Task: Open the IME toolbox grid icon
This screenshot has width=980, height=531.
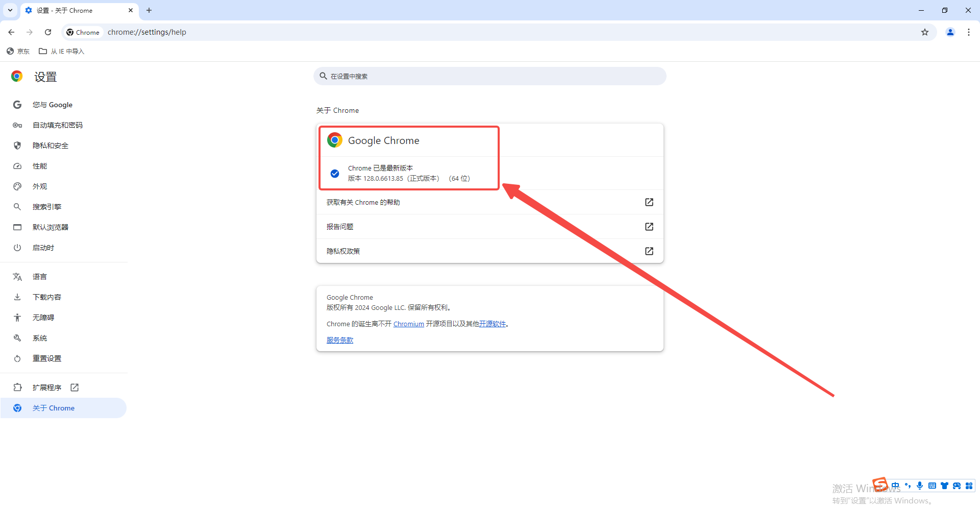Action: click(x=969, y=486)
